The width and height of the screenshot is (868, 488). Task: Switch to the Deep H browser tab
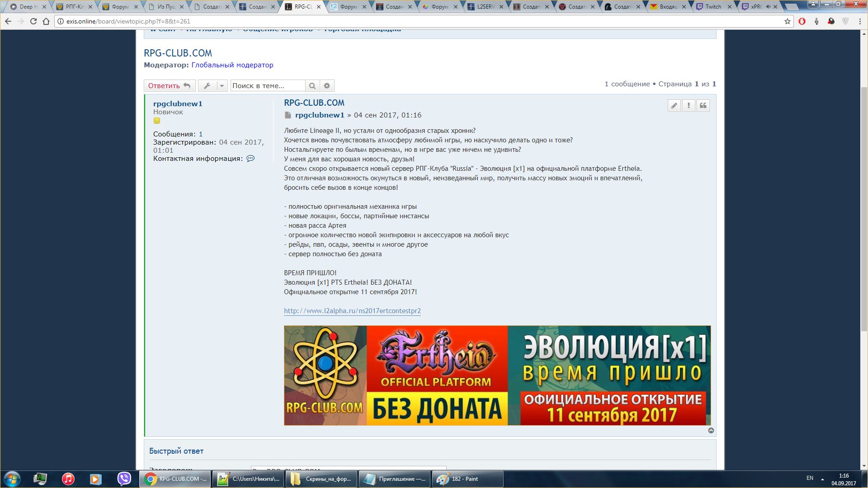28,7
